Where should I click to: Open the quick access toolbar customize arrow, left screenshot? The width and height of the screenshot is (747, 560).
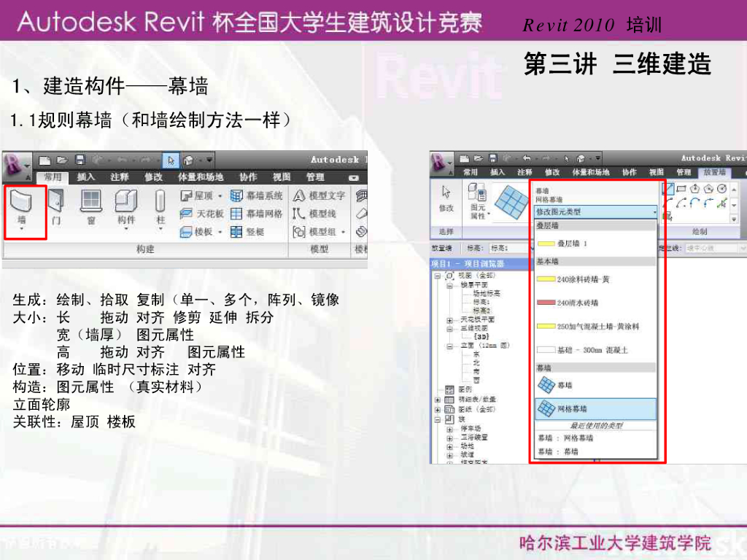[x=209, y=160]
